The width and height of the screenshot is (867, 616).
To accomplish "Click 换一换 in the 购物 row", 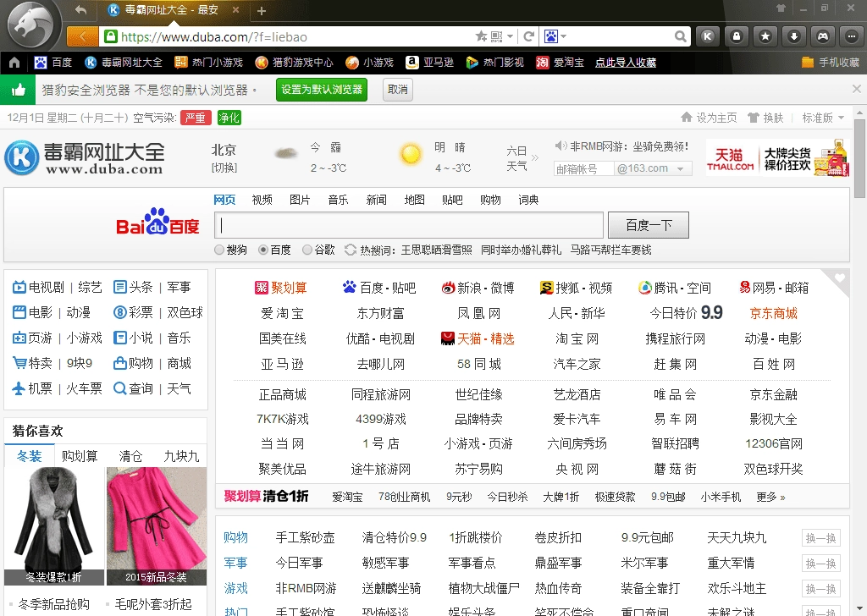I will (x=821, y=538).
